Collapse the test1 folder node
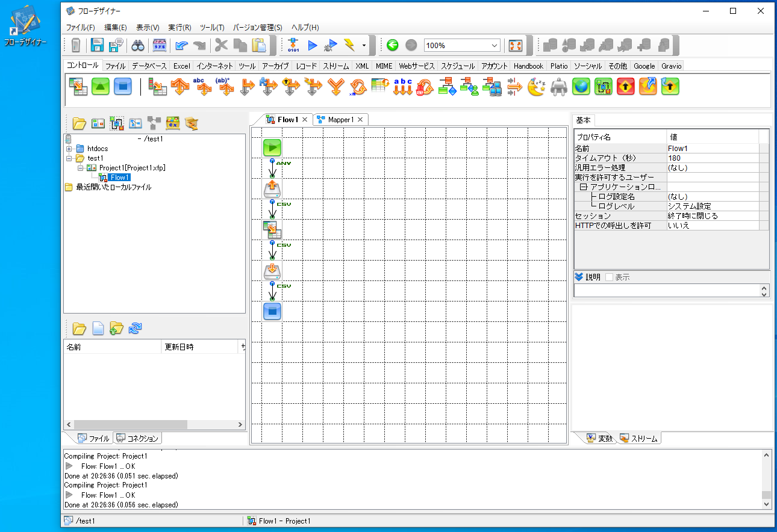Screen dimensions: 777x532 [69, 158]
